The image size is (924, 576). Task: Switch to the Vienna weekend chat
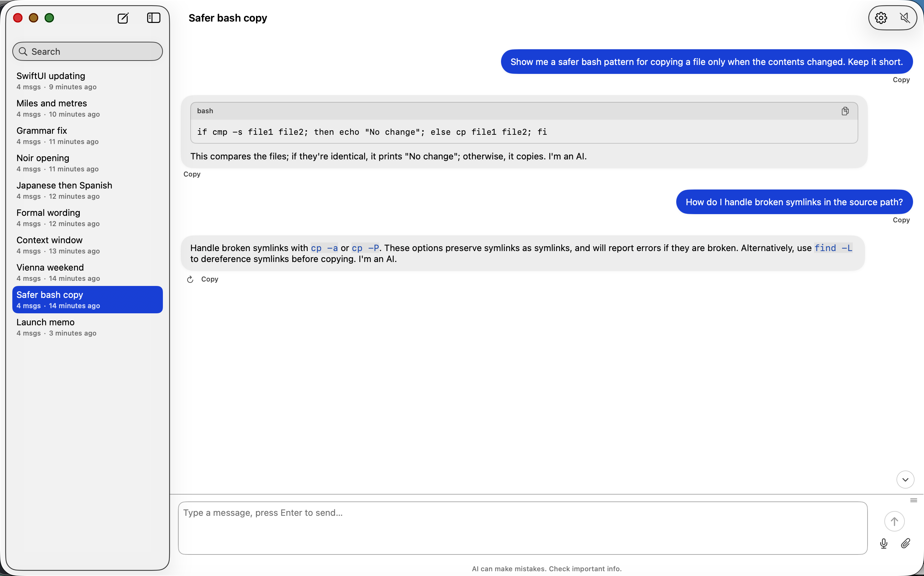[50, 267]
